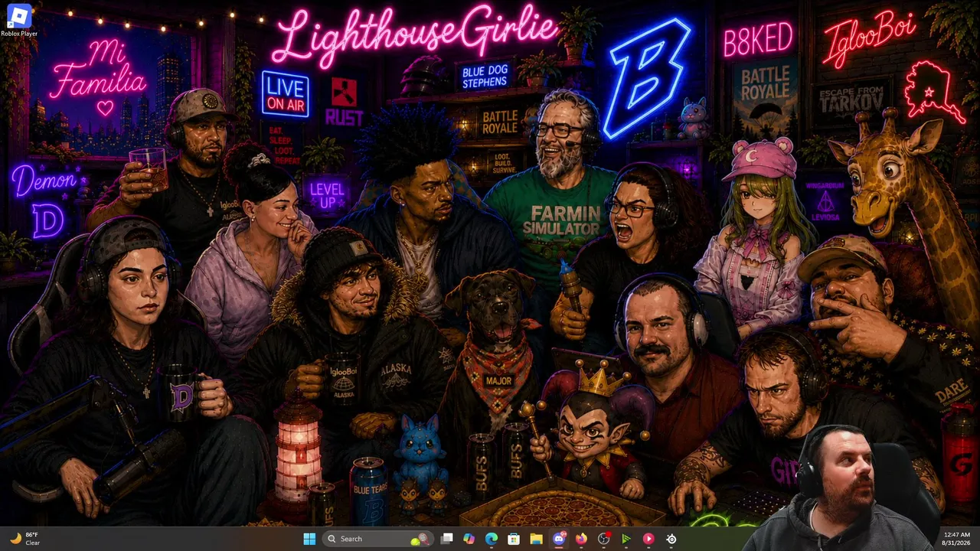This screenshot has height=551, width=980.
Task: Open OBS Studio from the taskbar
Action: click(x=603, y=539)
